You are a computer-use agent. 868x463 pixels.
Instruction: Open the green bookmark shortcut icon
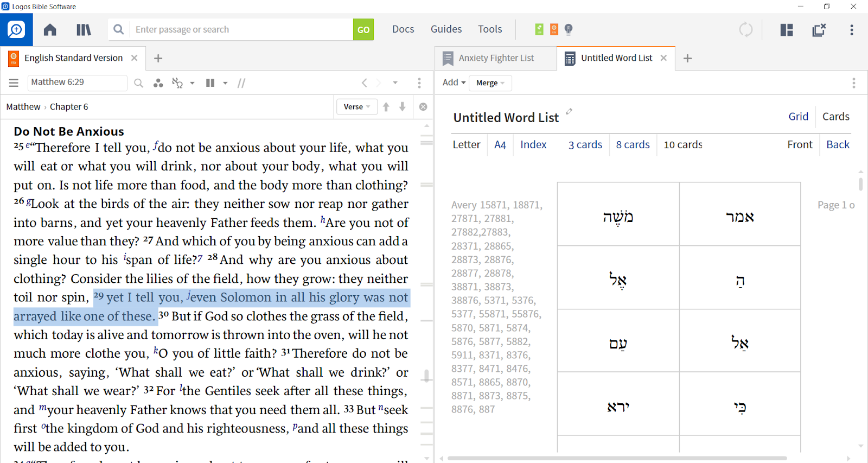point(539,29)
